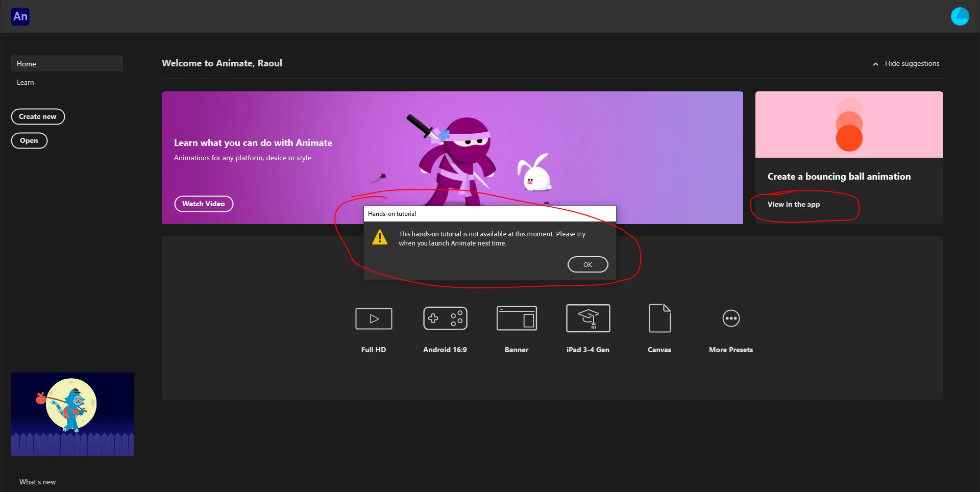Click the Canvas label text
Screen dimensions: 980x492
click(x=659, y=350)
